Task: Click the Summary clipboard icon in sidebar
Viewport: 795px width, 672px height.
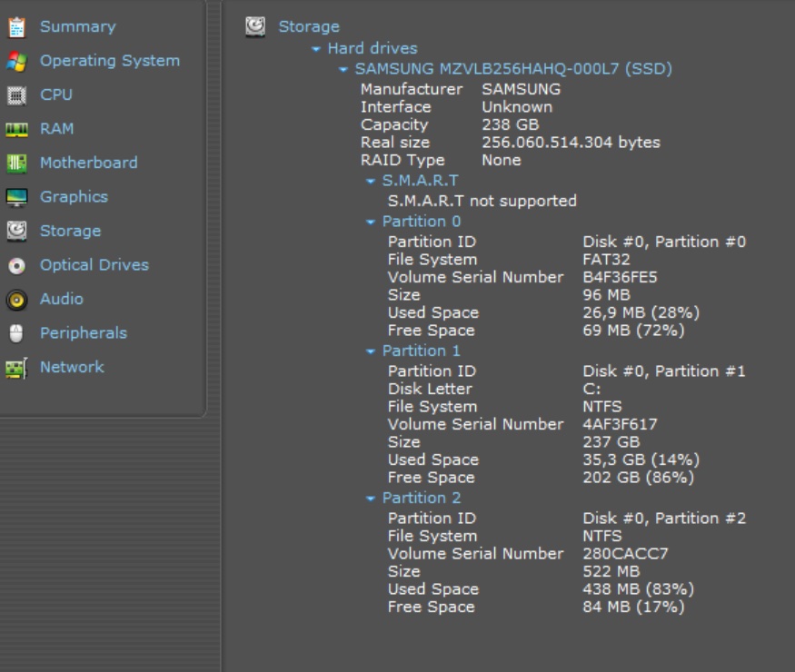Action: click(16, 27)
